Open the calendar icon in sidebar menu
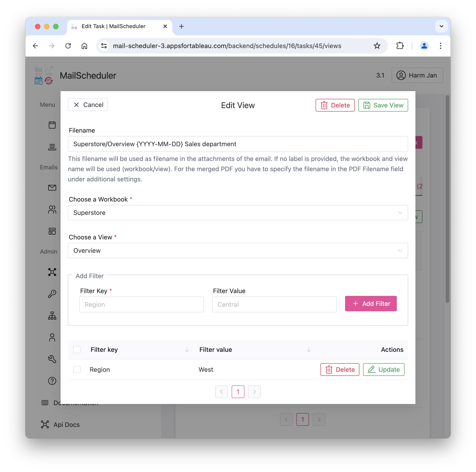 pyautogui.click(x=52, y=125)
